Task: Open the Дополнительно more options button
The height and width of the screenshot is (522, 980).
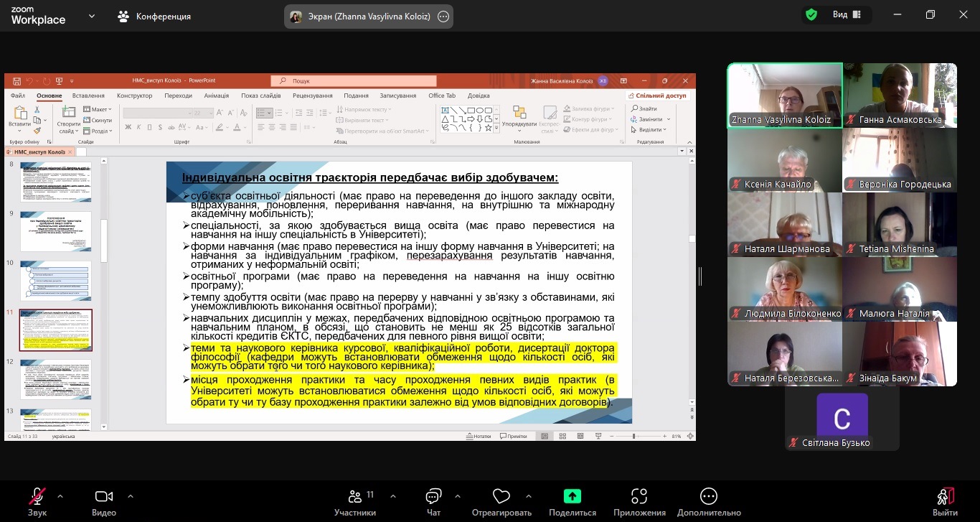Action: click(709, 501)
